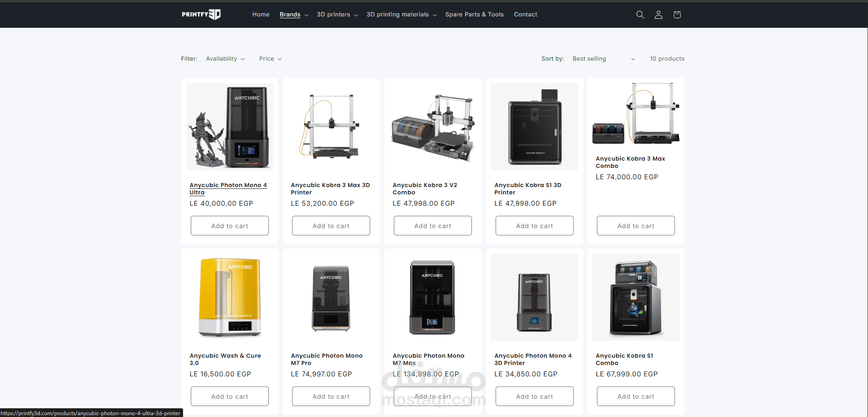The width and height of the screenshot is (868, 417).
Task: Add Anycubic Photon Mono M7 Max to cart
Action: click(433, 396)
